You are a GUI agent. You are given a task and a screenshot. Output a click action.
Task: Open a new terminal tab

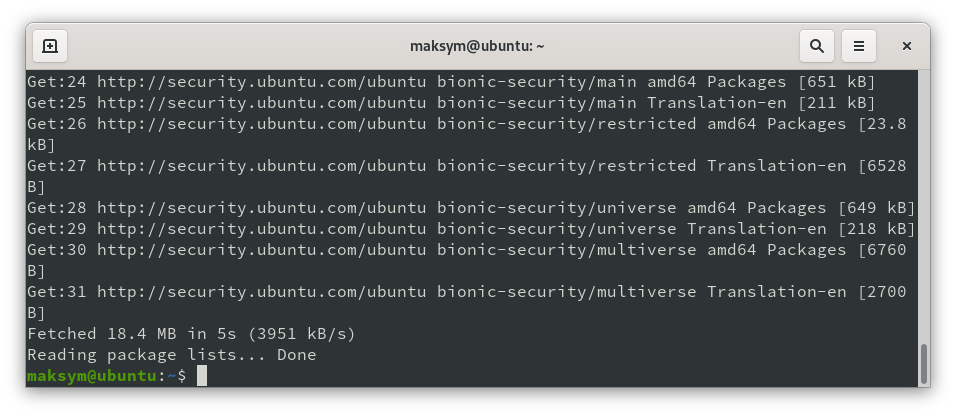pos(50,46)
